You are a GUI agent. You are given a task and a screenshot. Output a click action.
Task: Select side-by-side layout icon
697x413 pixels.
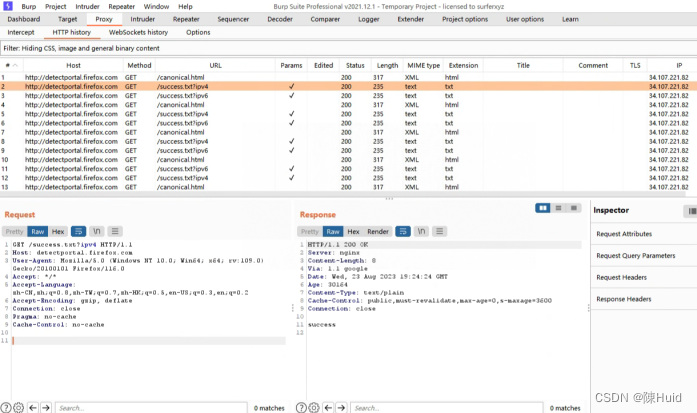pyautogui.click(x=543, y=208)
